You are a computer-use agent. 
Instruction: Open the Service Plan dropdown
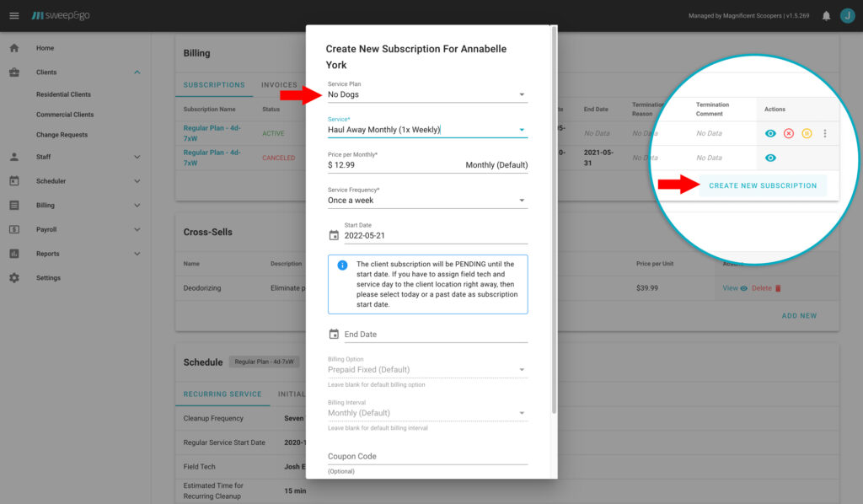click(523, 93)
